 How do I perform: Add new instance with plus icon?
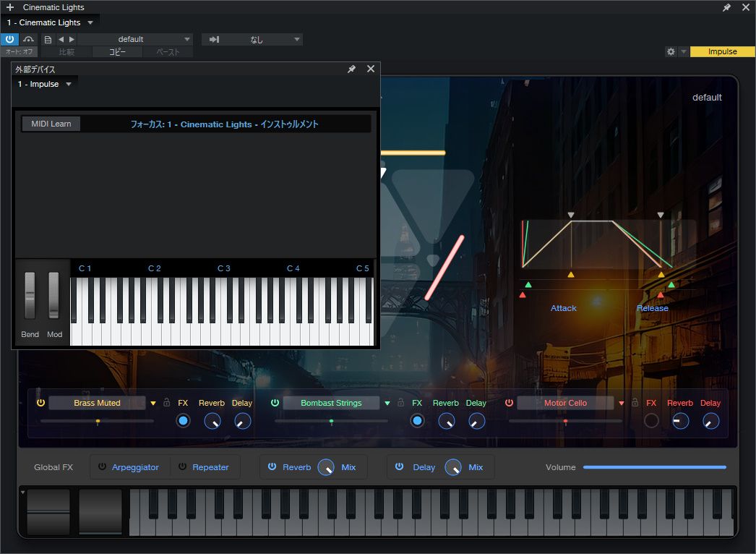9,7
